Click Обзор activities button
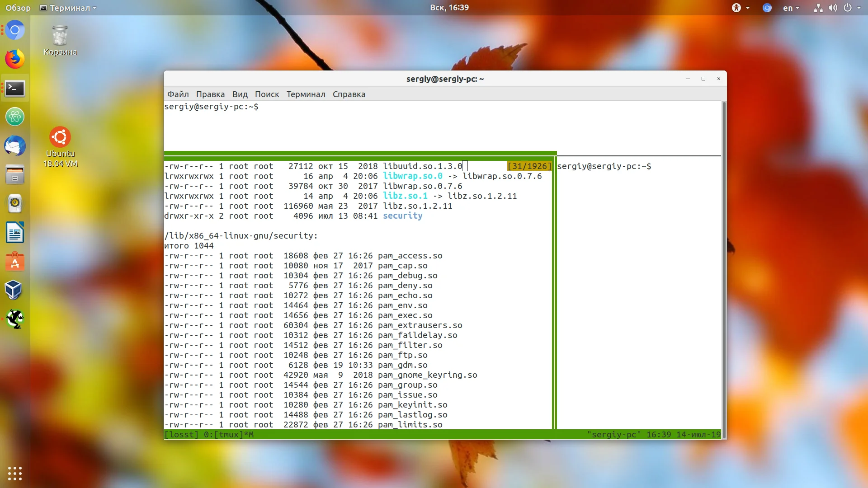This screenshot has height=488, width=868. 18,8
